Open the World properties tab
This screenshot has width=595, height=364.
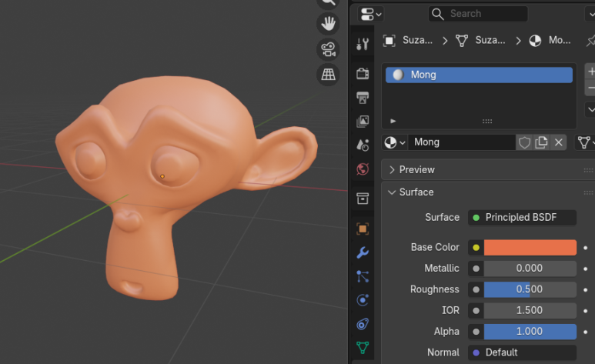pyautogui.click(x=363, y=169)
